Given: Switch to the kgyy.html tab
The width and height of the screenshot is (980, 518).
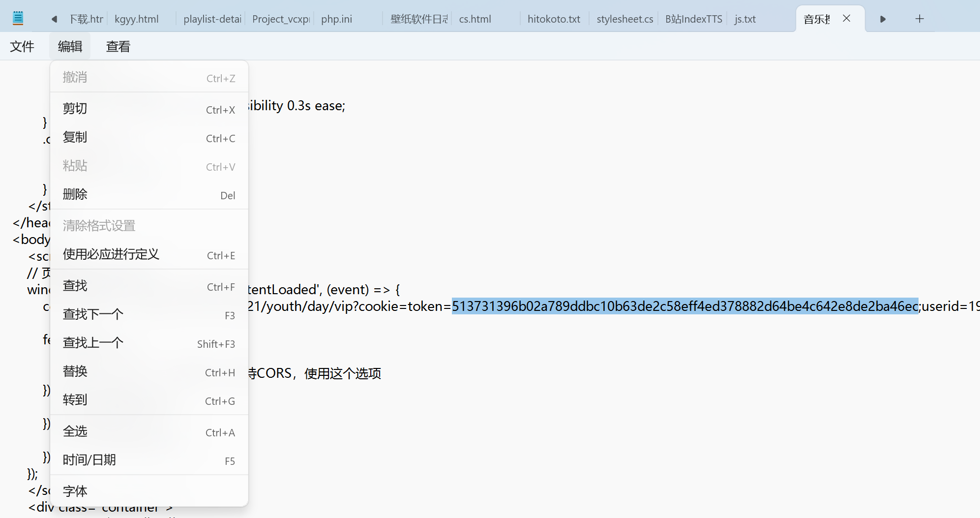Looking at the screenshot, I should pos(137,19).
